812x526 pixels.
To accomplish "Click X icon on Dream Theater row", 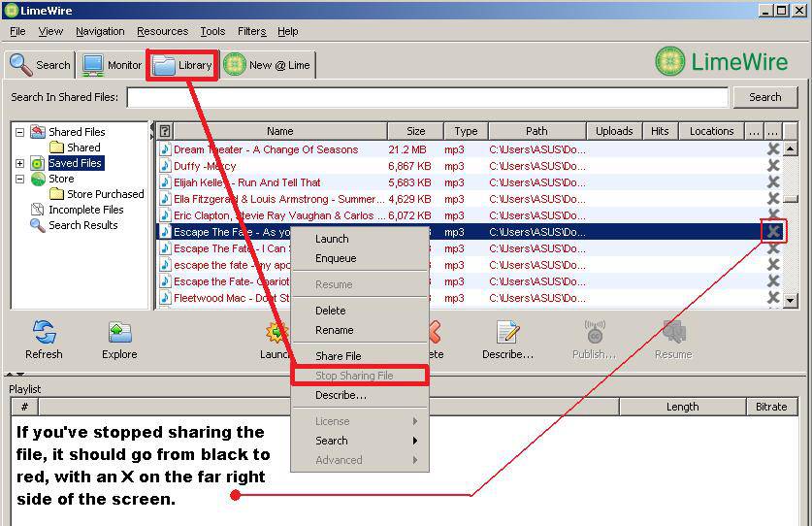I will 773,149.
